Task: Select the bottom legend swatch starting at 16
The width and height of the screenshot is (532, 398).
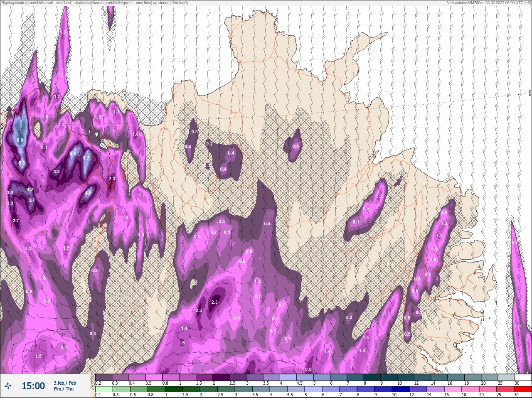Action: pos(453,389)
